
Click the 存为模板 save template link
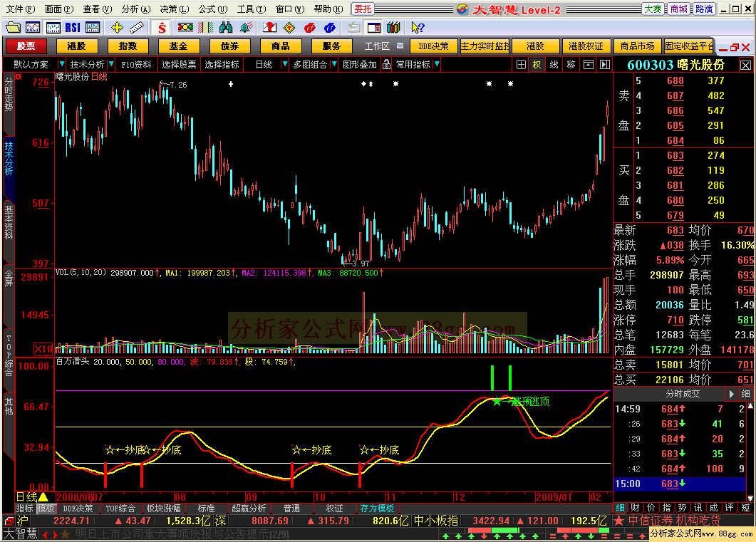377,509
